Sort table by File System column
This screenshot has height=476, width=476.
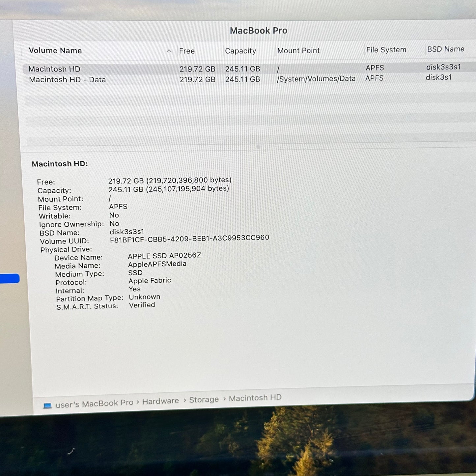point(386,50)
